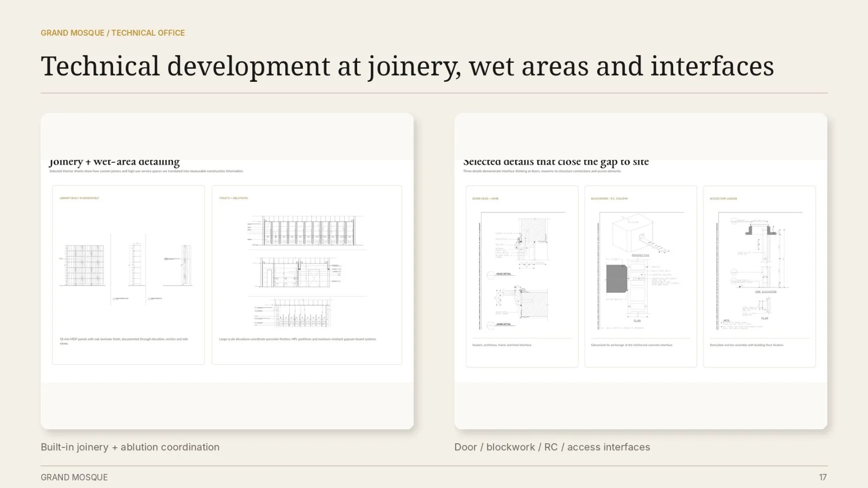This screenshot has height=488, width=868.
Task: Click the 'Steel plate and bar assembly' note
Action: (746, 345)
